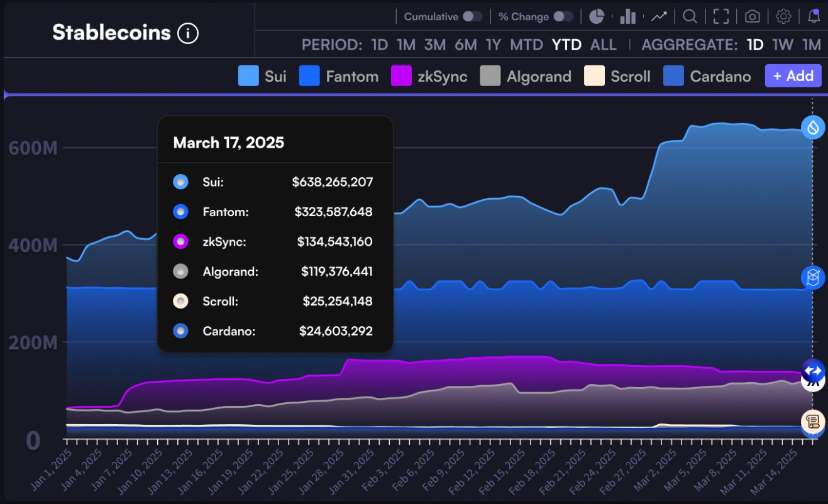The image size is (828, 504).
Task: Toggle the zkSync series in legend
Action: click(x=429, y=77)
